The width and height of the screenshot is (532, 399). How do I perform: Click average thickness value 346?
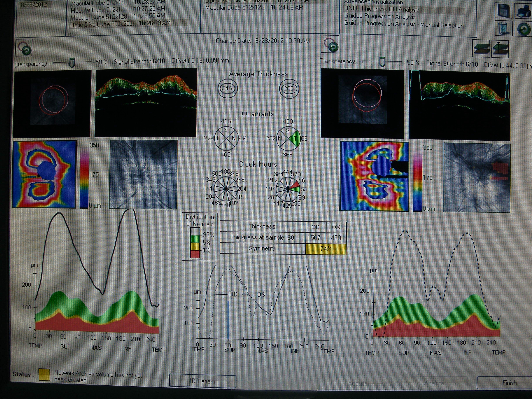tap(227, 88)
